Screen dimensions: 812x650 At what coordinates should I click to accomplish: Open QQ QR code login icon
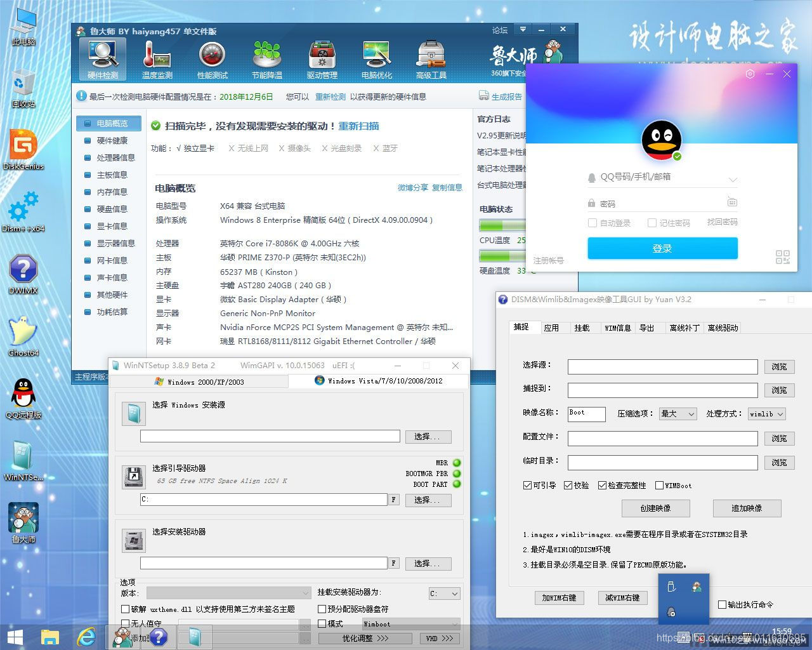tap(783, 257)
